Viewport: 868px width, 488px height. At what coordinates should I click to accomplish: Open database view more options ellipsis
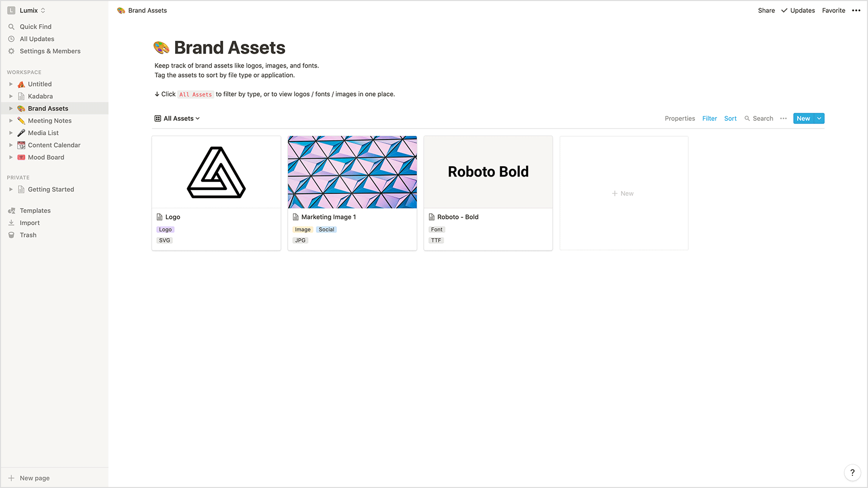783,119
